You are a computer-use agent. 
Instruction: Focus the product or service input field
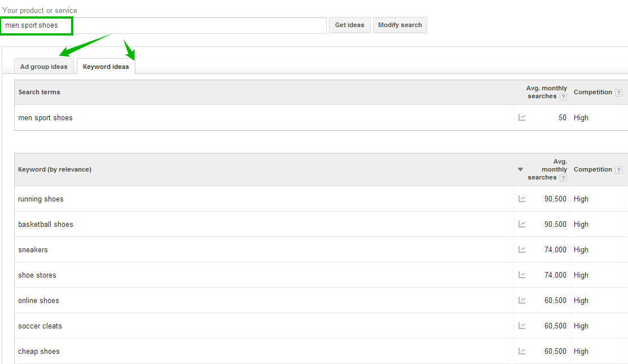(164, 25)
